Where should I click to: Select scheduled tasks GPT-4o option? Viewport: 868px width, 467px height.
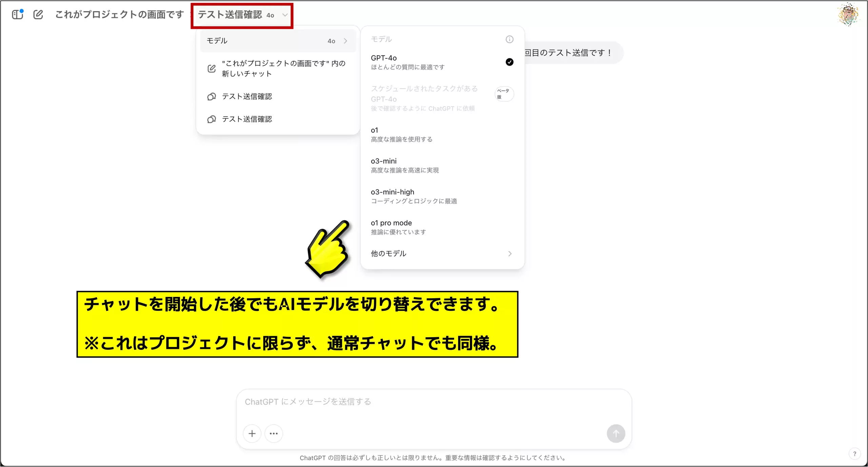442,98
